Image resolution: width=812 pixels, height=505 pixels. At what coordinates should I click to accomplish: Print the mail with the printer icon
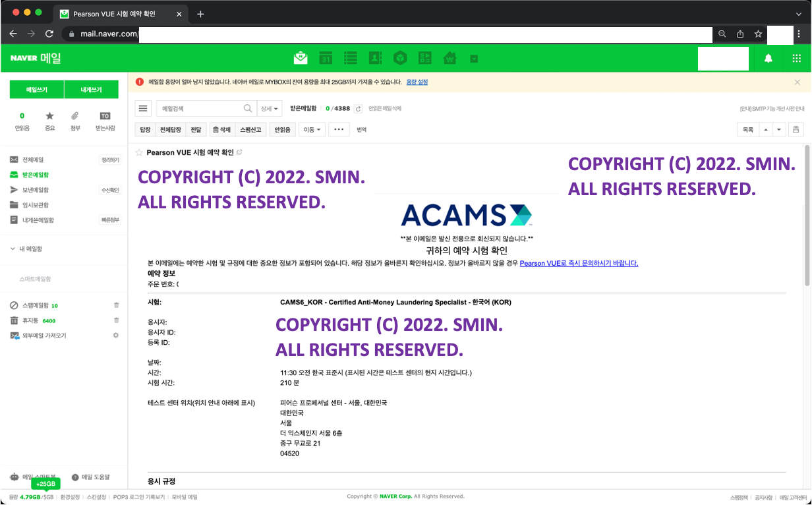[x=796, y=130]
